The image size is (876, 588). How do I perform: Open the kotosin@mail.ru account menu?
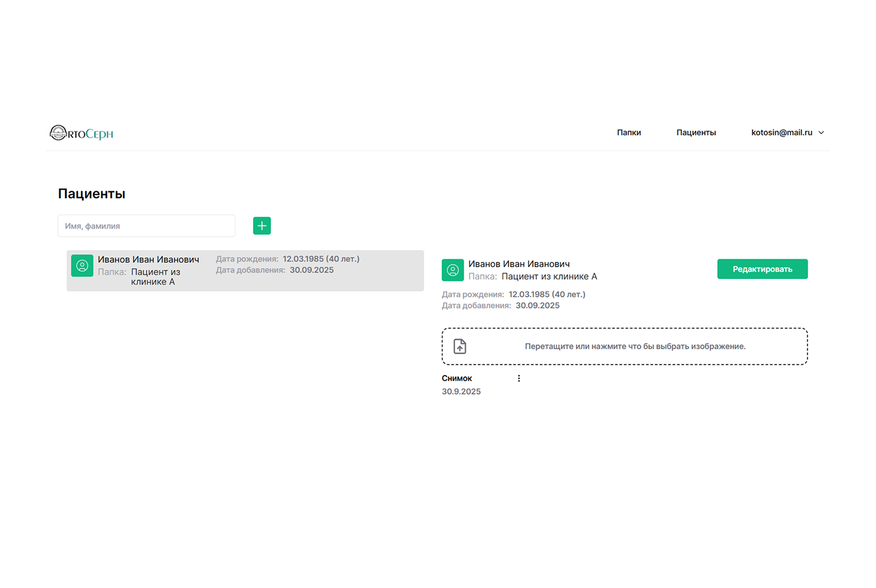tap(781, 133)
